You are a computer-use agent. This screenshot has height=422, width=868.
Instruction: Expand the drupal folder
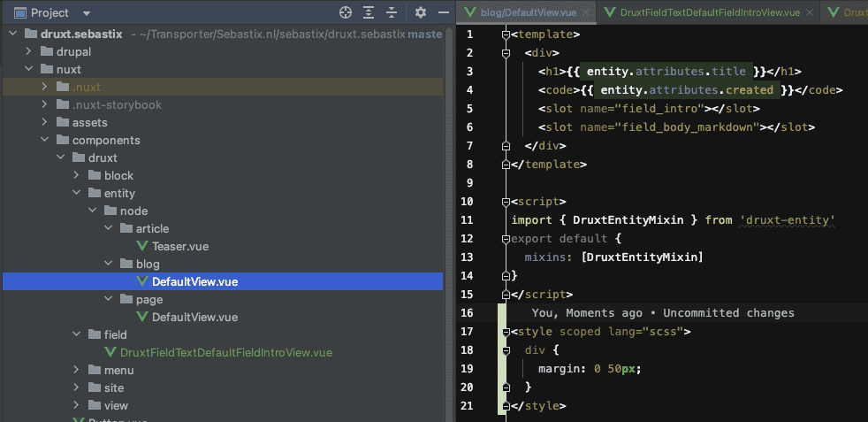pyautogui.click(x=29, y=52)
